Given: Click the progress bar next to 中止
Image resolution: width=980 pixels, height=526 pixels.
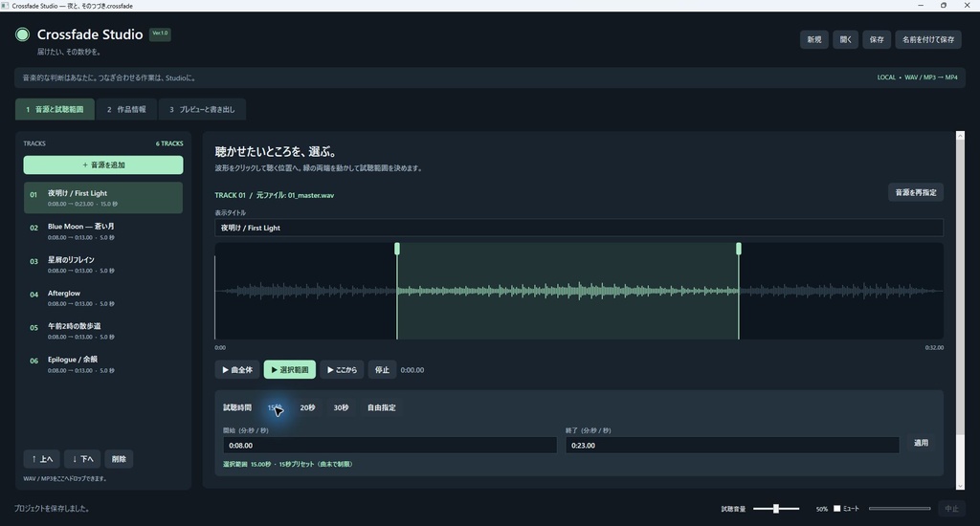Looking at the screenshot, I should point(900,509).
